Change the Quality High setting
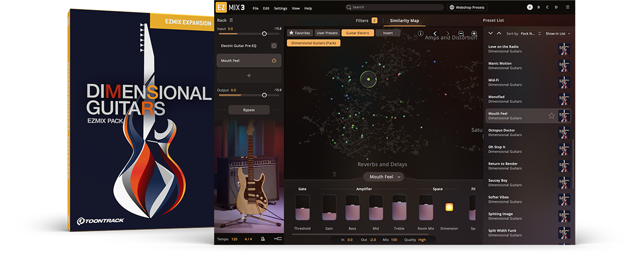The height and width of the screenshot is (262, 644). click(x=422, y=239)
